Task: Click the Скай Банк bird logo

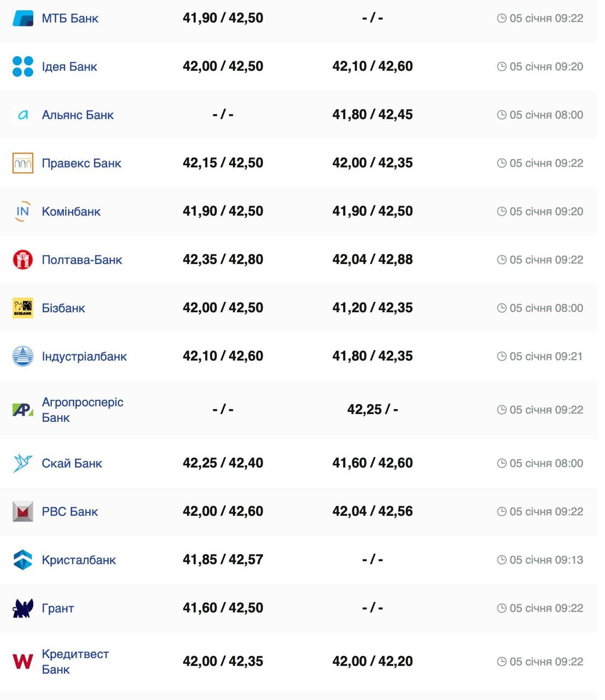Action: coord(23,463)
